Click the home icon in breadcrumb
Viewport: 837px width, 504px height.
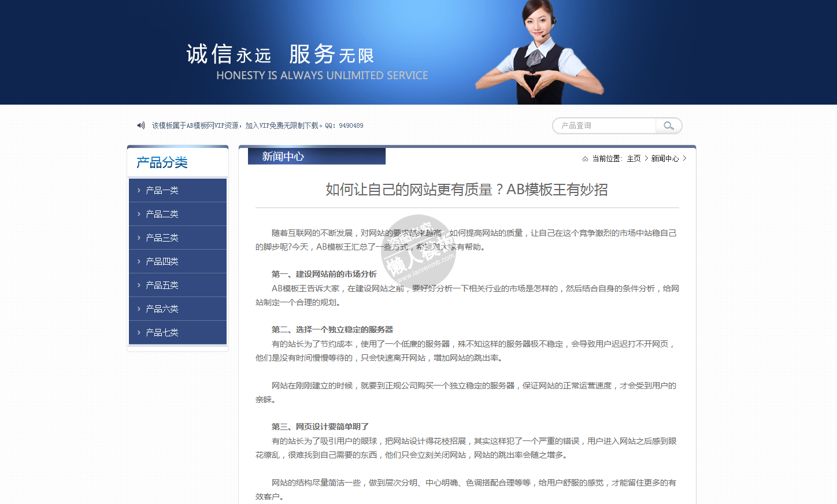[x=585, y=159]
